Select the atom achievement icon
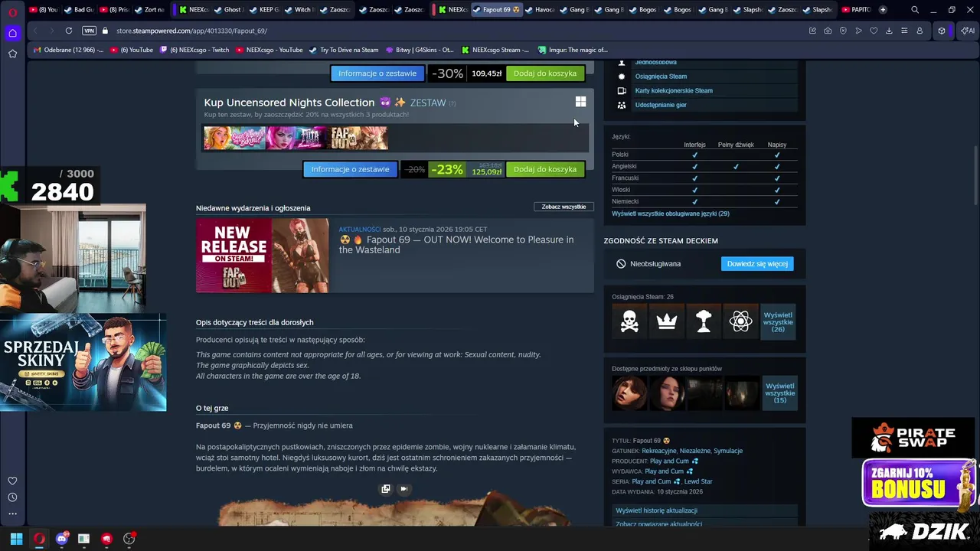The width and height of the screenshot is (980, 551). (x=741, y=322)
